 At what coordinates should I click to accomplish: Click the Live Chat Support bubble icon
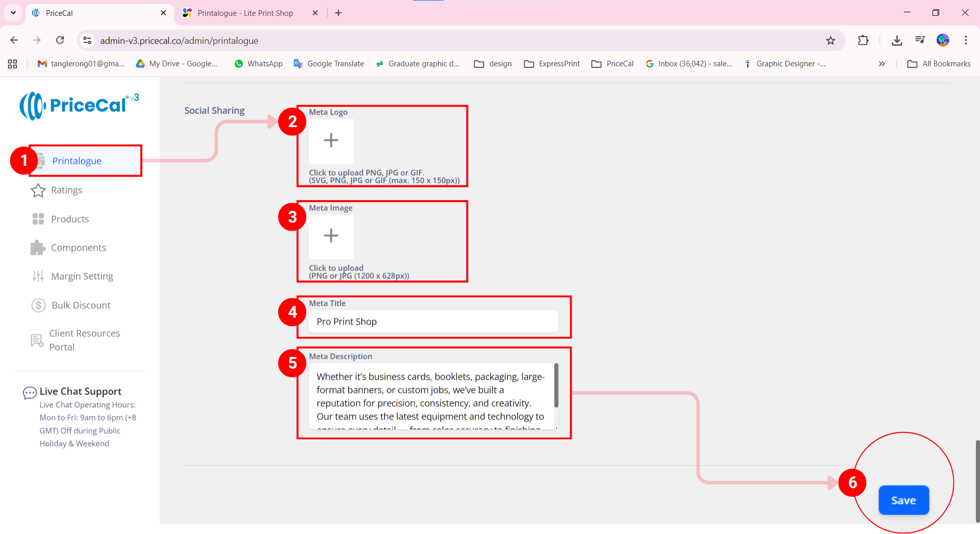tap(30, 393)
